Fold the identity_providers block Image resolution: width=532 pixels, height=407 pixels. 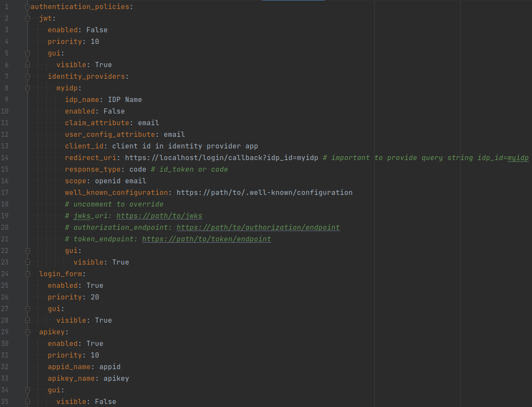tap(28, 77)
